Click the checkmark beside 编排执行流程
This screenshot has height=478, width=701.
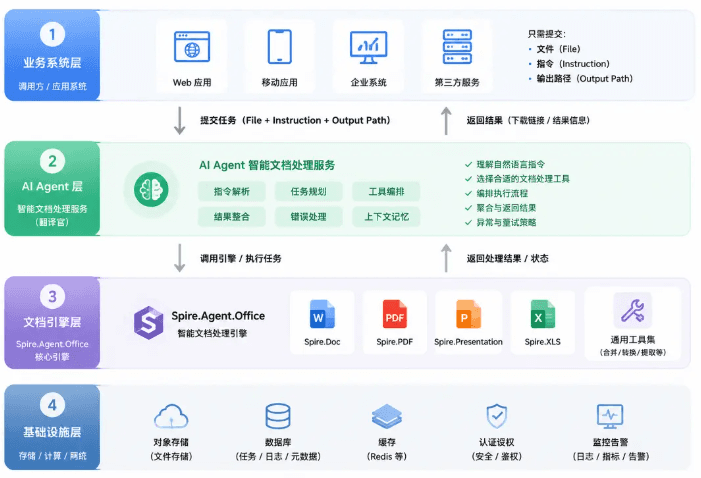coord(468,193)
